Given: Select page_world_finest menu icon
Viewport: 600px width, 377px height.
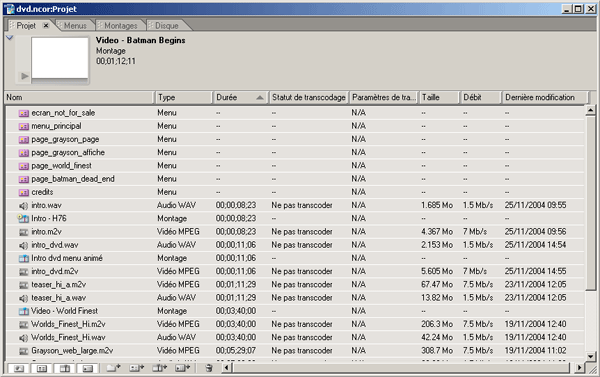Looking at the screenshot, I should pos(24,166).
